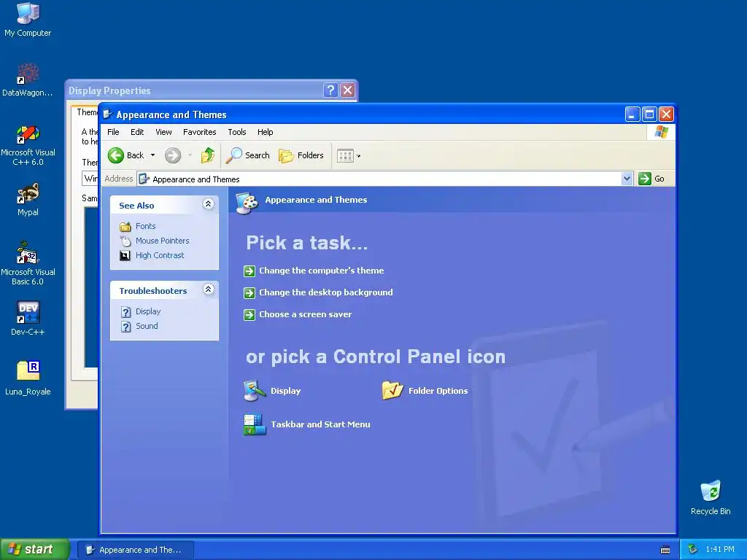This screenshot has width=747, height=560.
Task: Click the system tray notification icon
Action: tap(693, 550)
